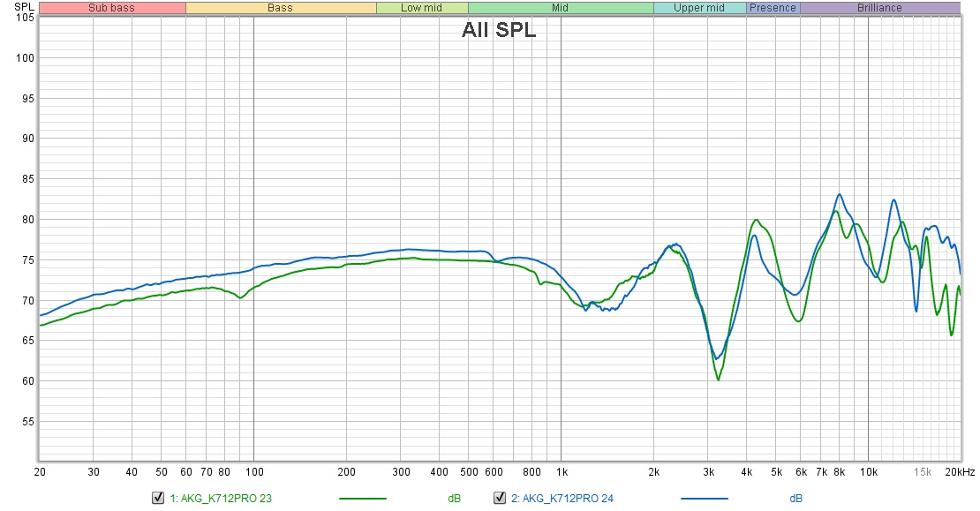Click the Brilliance frequency band label
Screen dimensions: 980x511
(x=879, y=7)
